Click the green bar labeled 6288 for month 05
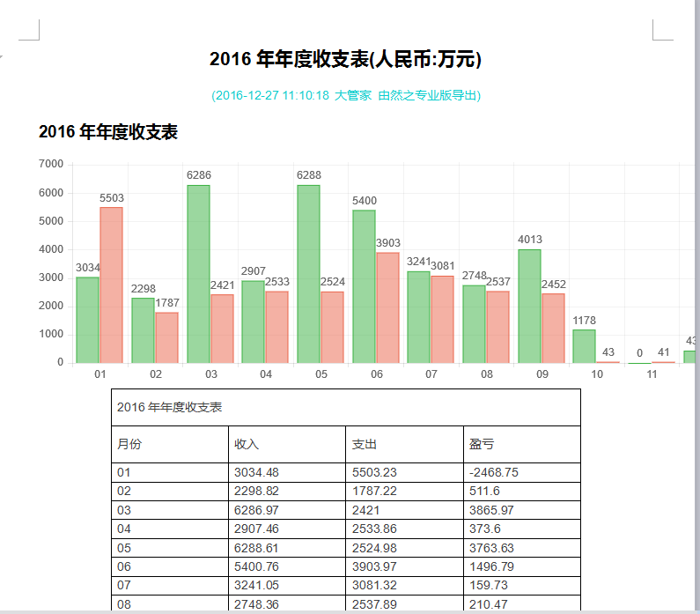This screenshot has width=700, height=614. click(308, 274)
